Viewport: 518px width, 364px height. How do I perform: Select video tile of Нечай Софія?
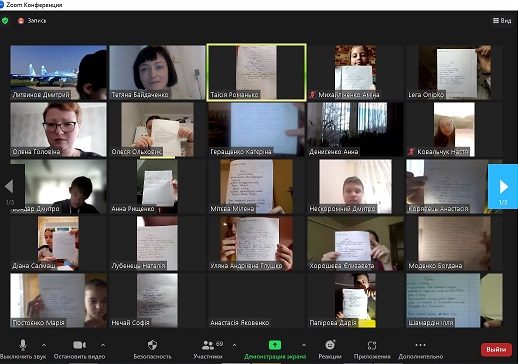pos(157,300)
